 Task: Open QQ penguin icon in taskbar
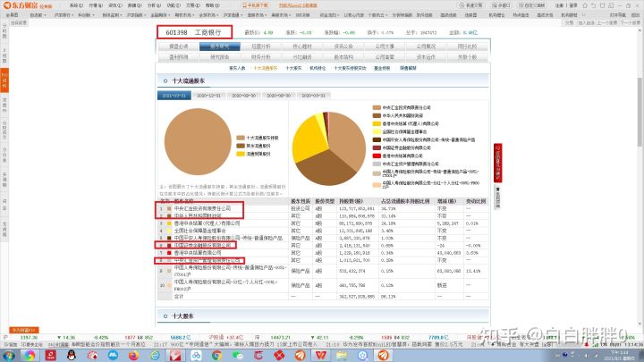tap(72, 355)
